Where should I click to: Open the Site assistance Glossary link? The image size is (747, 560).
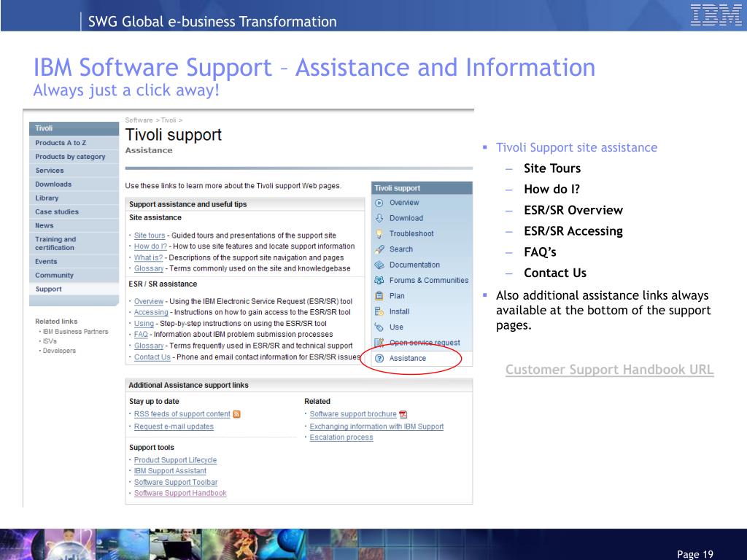(149, 268)
